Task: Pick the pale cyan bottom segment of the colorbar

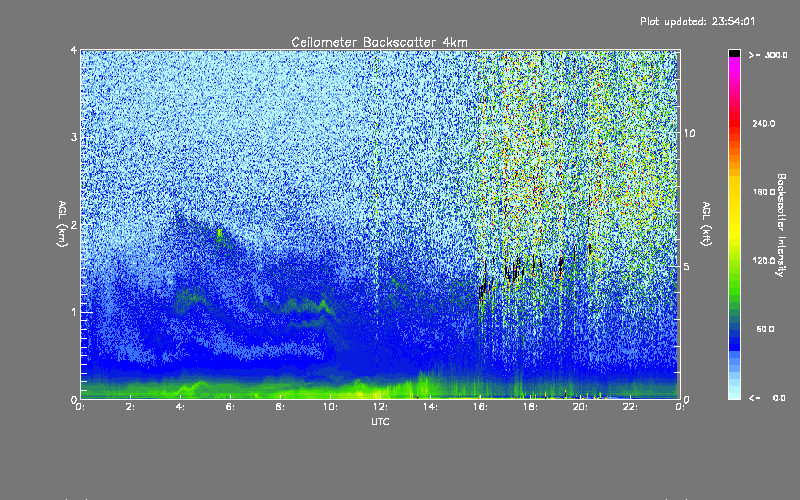Action: 734,395
